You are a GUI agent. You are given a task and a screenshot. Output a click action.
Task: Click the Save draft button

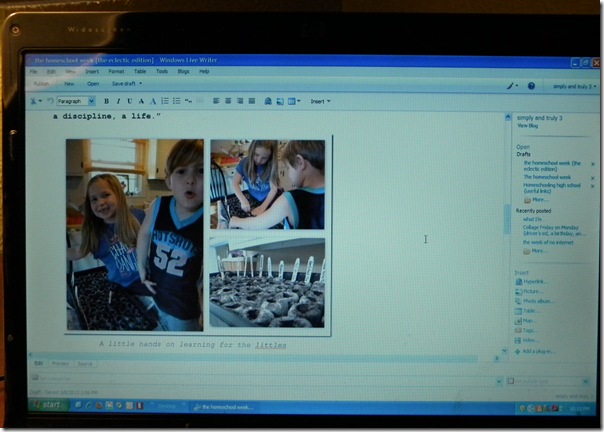pyautogui.click(x=124, y=84)
